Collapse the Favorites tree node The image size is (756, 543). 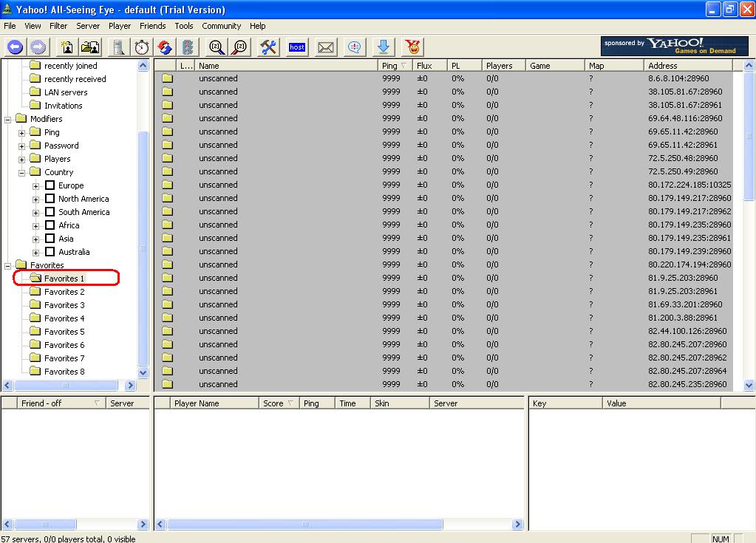tap(8, 265)
